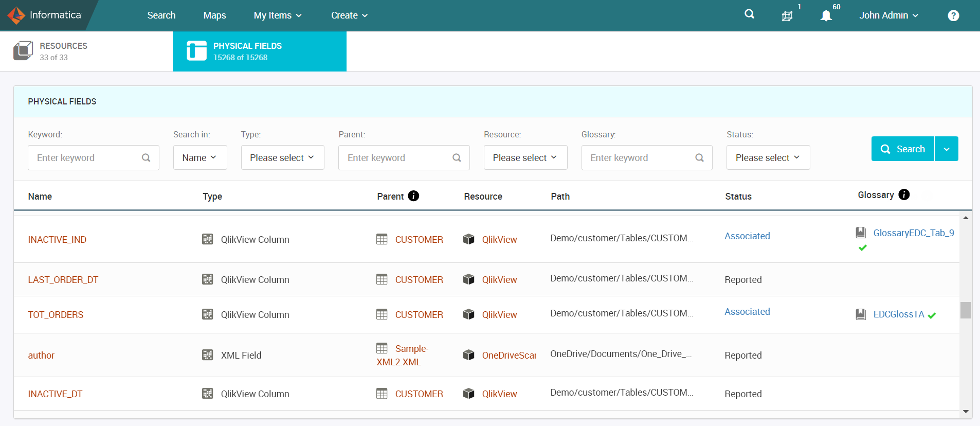Screen dimensions: 980x426
Task: Click the Keyword field search magnifier
Action: click(x=146, y=158)
